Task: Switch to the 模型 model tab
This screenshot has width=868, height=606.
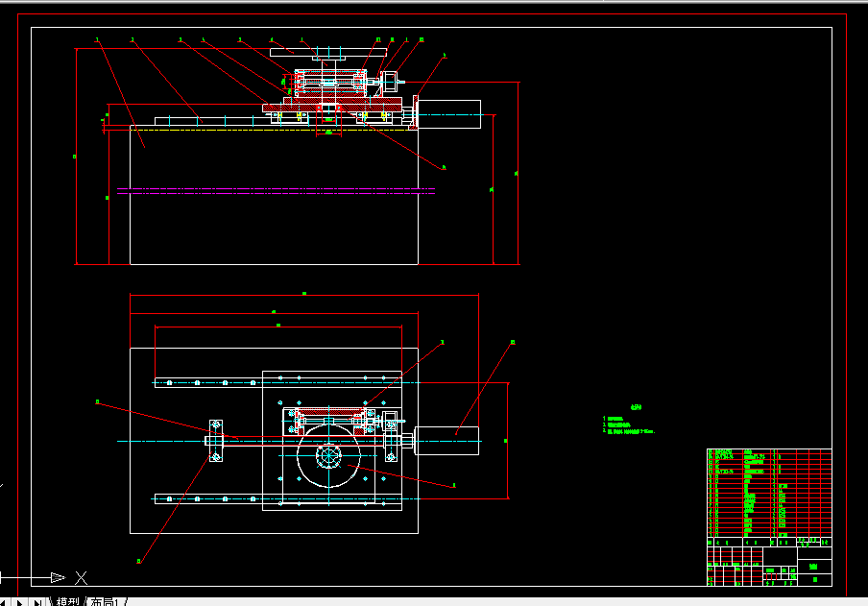Action: [x=67, y=601]
